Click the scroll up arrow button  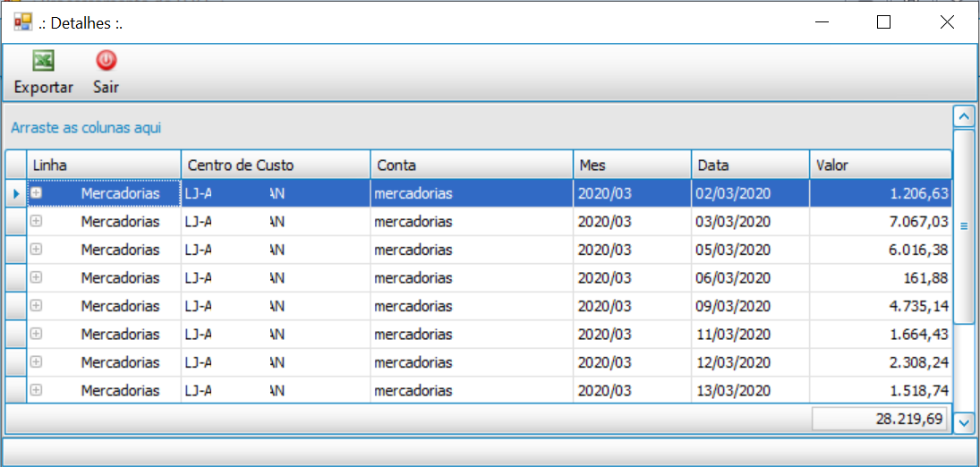965,116
